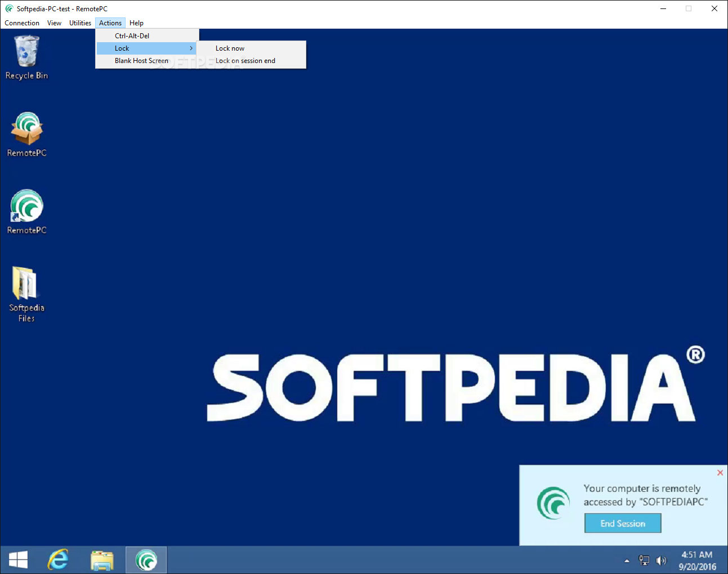This screenshot has height=574, width=728.
Task: Open the volume speaker tray icon
Action: (661, 560)
